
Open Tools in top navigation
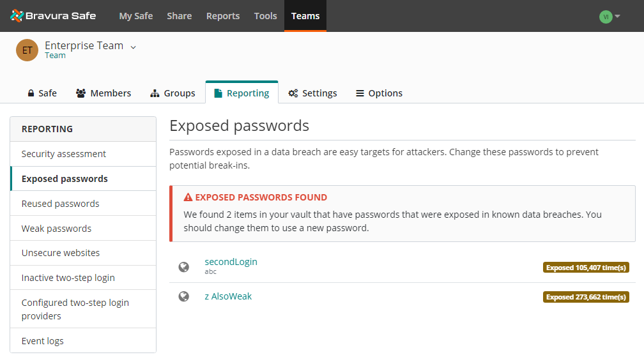click(x=265, y=16)
